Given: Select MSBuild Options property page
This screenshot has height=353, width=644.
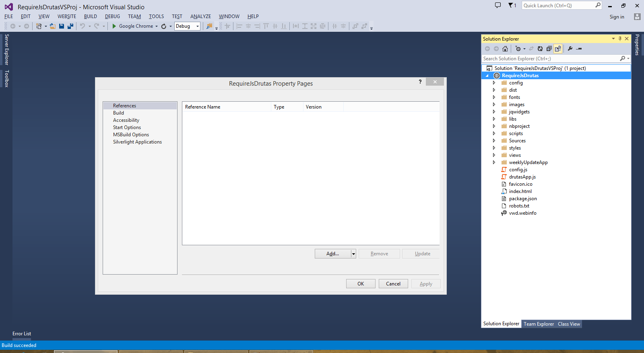Looking at the screenshot, I should [x=131, y=135].
